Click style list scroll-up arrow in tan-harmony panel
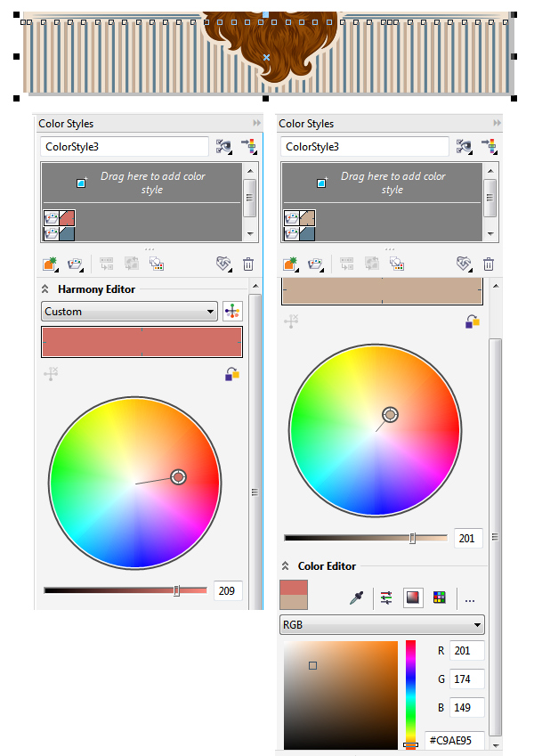This screenshot has width=534, height=756. pyautogui.click(x=490, y=171)
